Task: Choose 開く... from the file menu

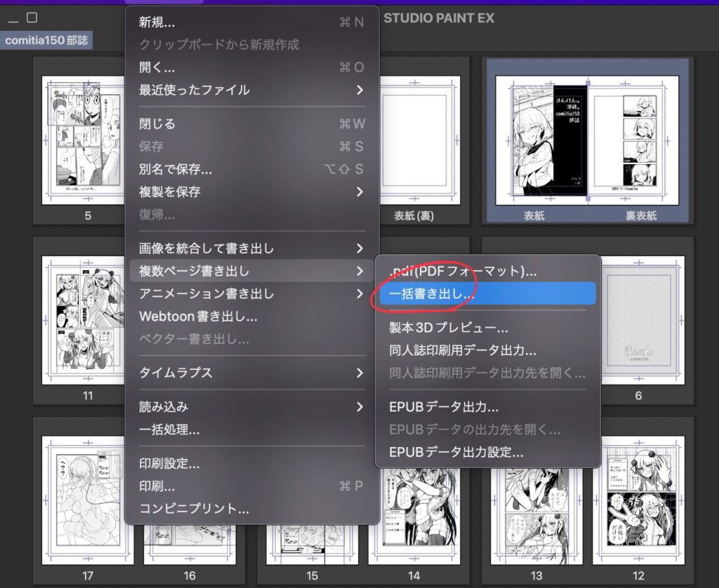Action: click(x=252, y=67)
